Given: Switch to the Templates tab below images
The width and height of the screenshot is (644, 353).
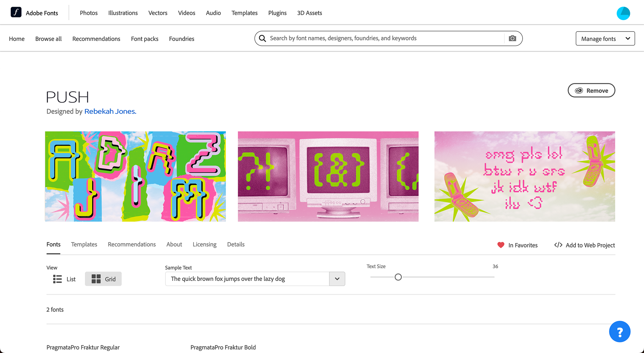Looking at the screenshot, I should tap(84, 244).
